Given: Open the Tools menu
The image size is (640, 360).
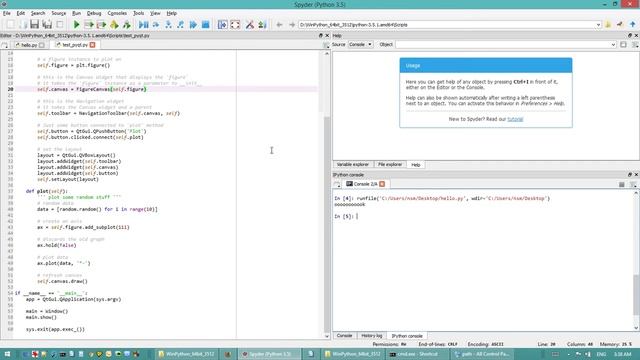Looking at the screenshot, I should coord(139,13).
